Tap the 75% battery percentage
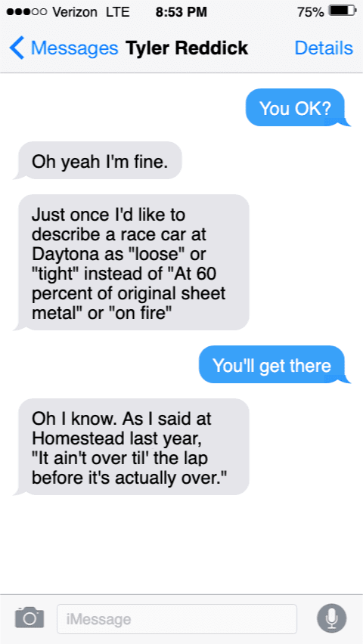 (x=310, y=12)
